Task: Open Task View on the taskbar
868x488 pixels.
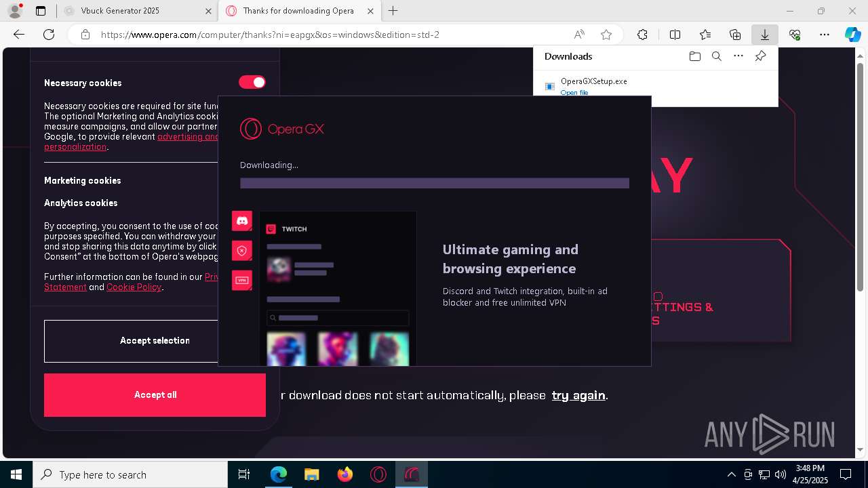Action: pos(244,474)
